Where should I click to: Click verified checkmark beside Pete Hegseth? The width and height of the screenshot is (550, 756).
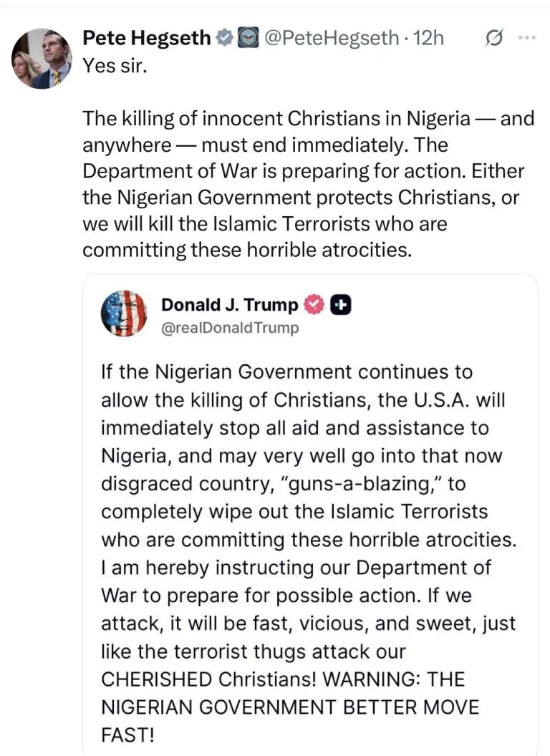point(223,39)
